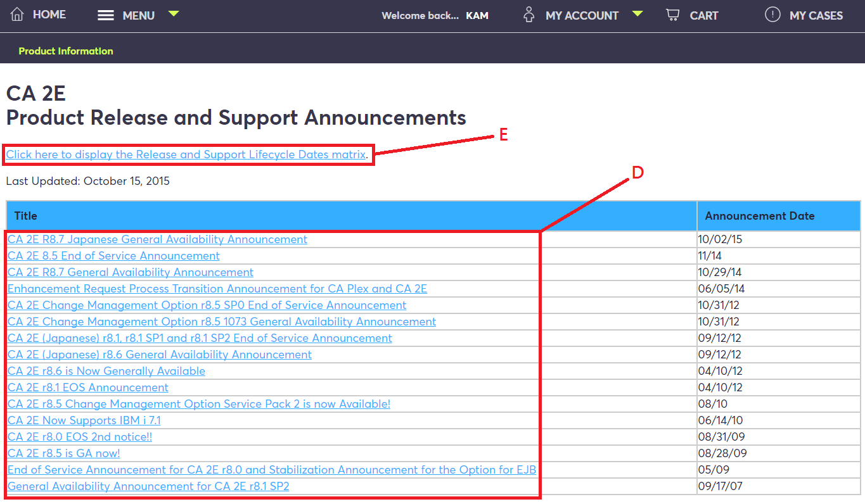865x504 pixels.
Task: Click the 10/02/15 date cell
Action: [779, 239]
